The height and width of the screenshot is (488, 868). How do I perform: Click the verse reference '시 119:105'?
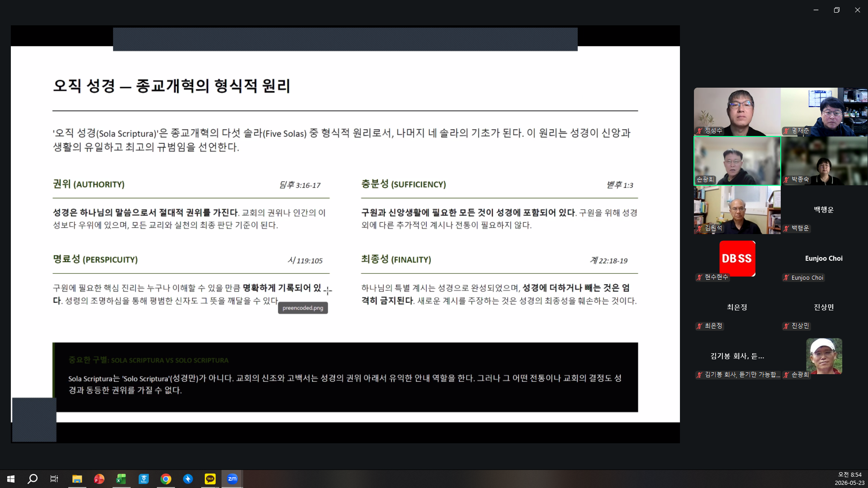[305, 261]
